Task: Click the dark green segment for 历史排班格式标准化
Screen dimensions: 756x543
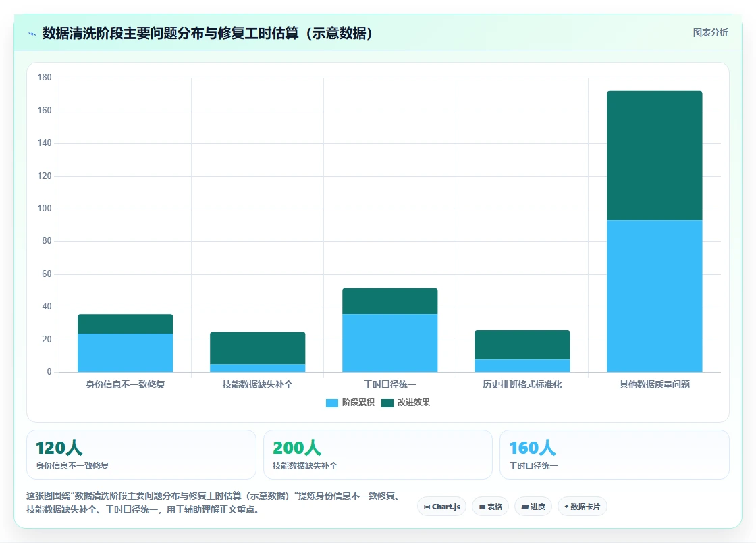Action: (522, 345)
